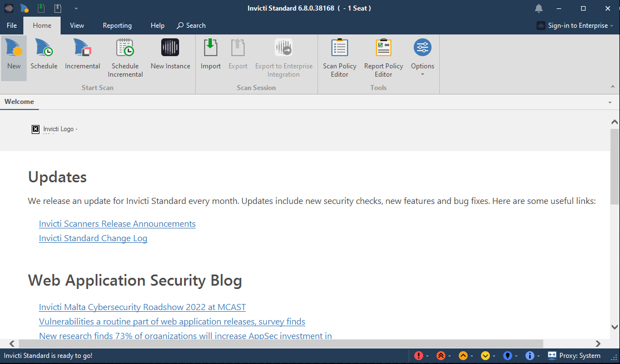620x364 pixels.
Task: Click the orange double-chevron high severity icon
Action: (x=440, y=356)
